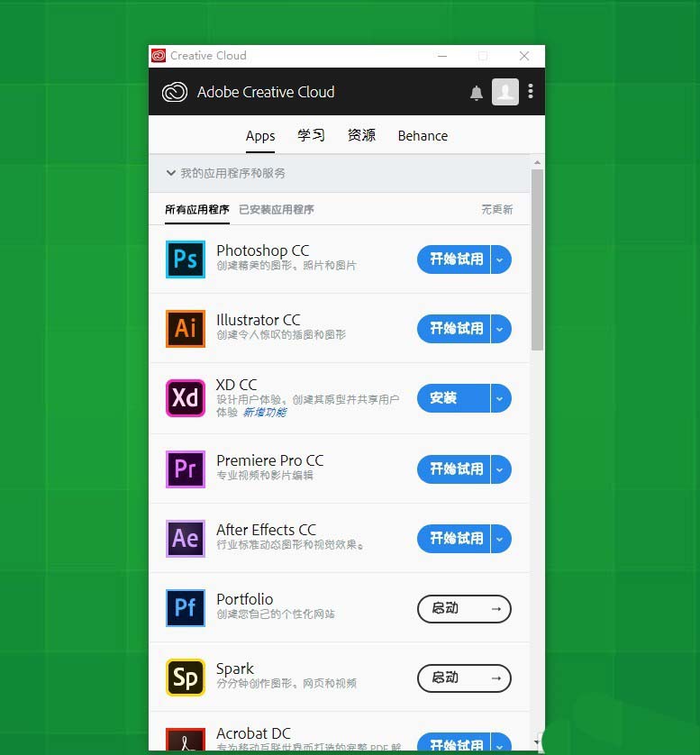Open dropdown arrow for Premiere Pro CC
The width and height of the screenshot is (700, 755).
501,469
